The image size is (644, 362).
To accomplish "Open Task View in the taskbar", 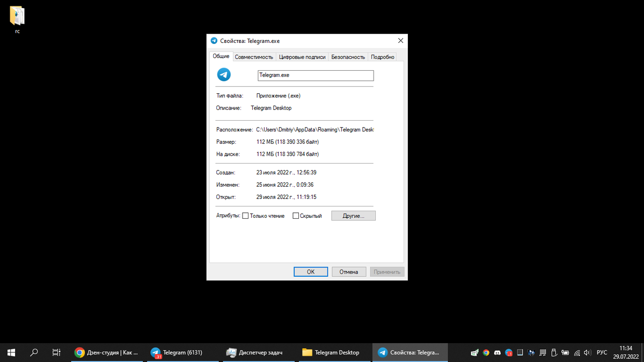I will click(56, 352).
